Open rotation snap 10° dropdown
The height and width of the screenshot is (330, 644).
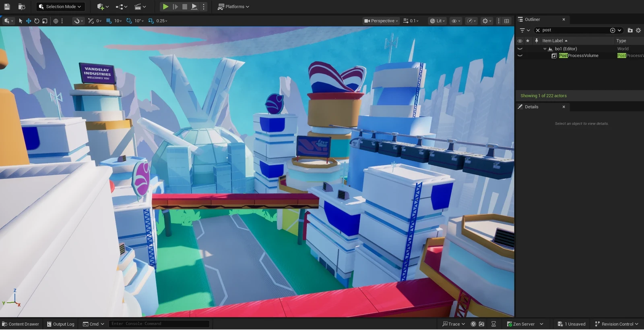tap(139, 21)
